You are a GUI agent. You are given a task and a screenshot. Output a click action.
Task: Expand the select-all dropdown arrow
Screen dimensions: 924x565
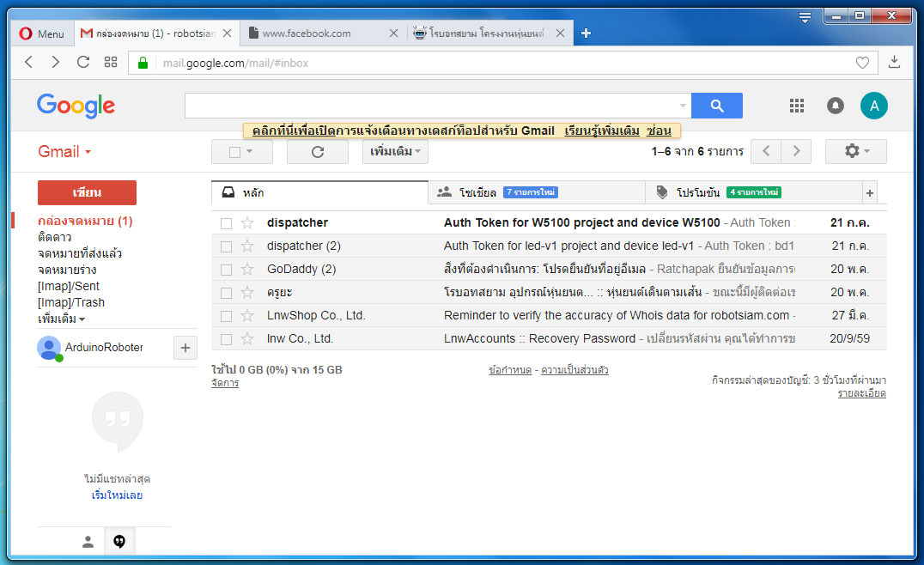pyautogui.click(x=250, y=151)
